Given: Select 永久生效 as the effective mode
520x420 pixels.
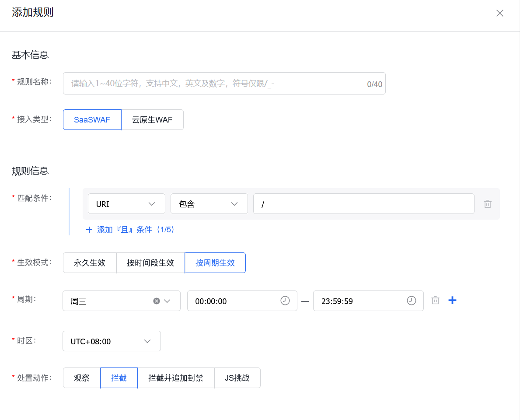Looking at the screenshot, I should (x=89, y=262).
